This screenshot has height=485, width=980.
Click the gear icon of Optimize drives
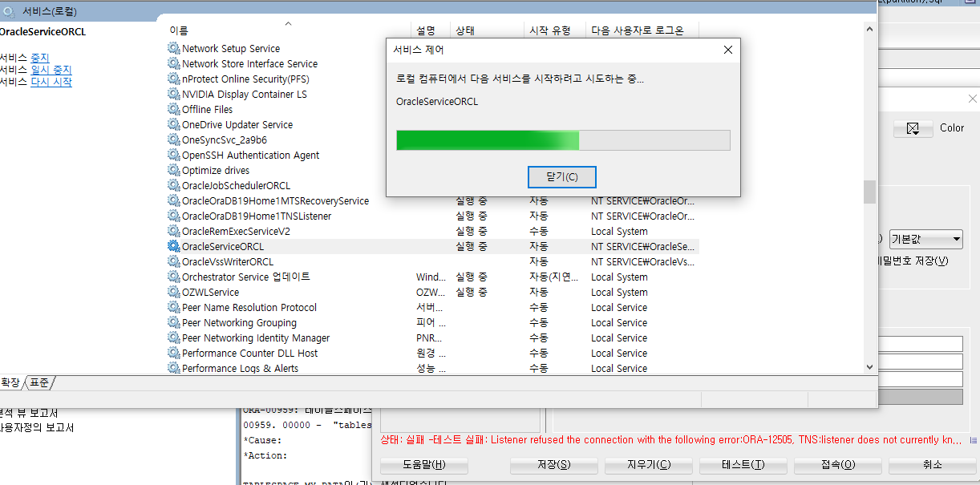[173, 171]
